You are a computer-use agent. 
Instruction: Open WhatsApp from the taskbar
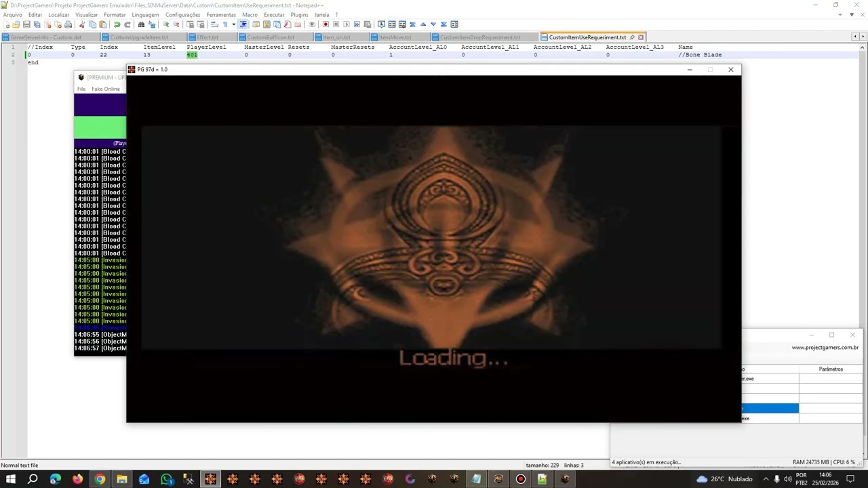click(x=166, y=479)
